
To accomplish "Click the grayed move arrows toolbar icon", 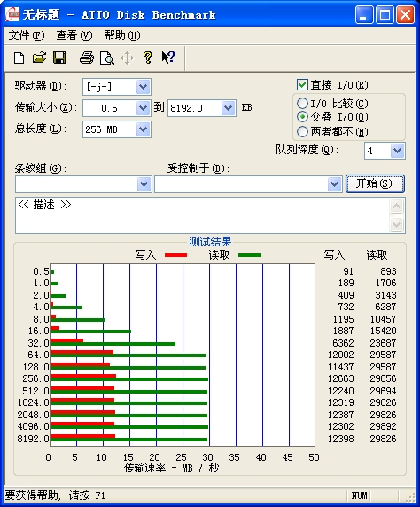I will [127, 58].
